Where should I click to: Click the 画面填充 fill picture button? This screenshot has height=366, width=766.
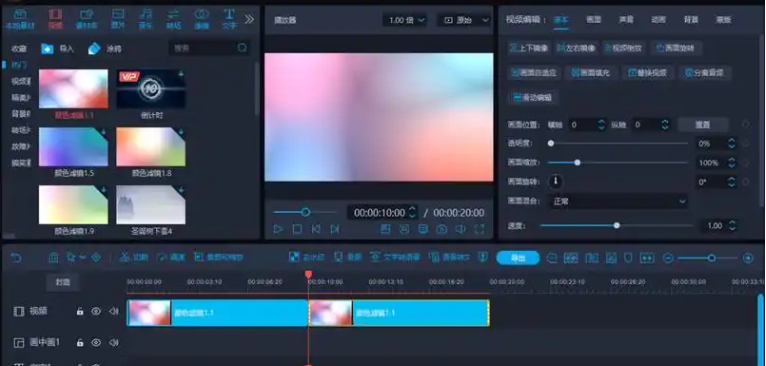coord(592,73)
